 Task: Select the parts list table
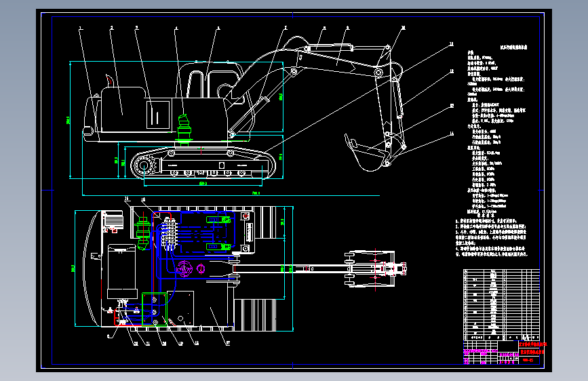(x=501, y=304)
